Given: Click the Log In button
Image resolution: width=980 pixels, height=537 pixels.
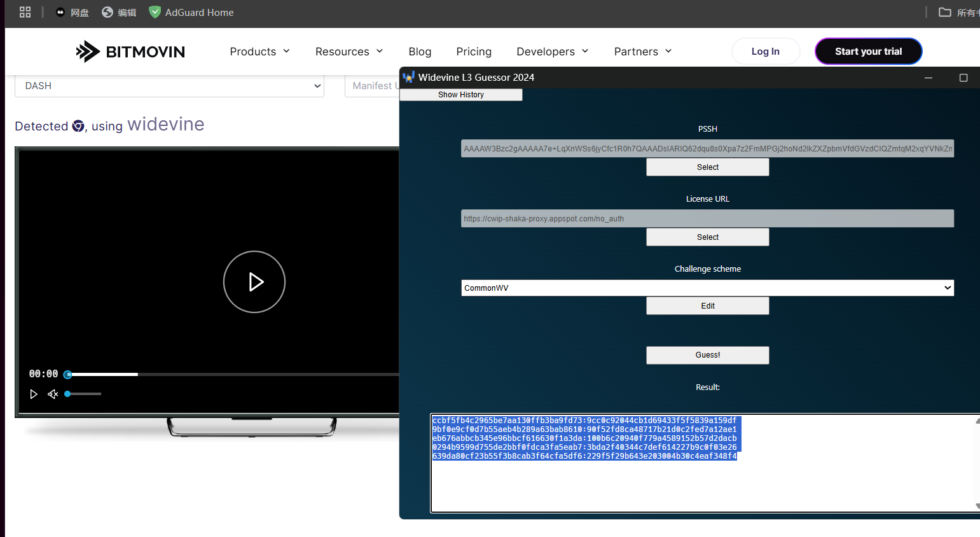Looking at the screenshot, I should pos(766,52).
